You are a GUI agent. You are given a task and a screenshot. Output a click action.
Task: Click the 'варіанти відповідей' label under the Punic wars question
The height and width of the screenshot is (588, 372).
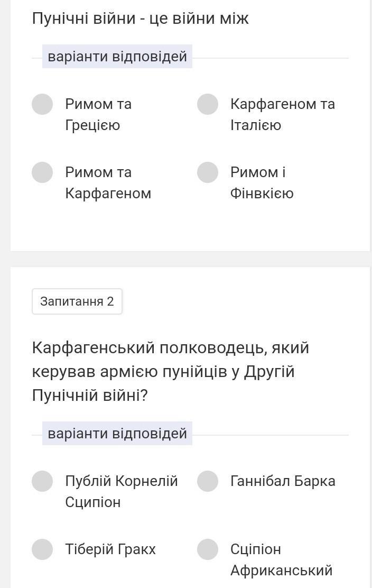[x=117, y=57]
